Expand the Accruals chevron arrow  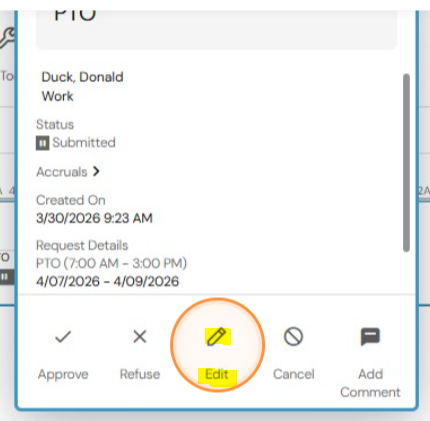pos(96,172)
